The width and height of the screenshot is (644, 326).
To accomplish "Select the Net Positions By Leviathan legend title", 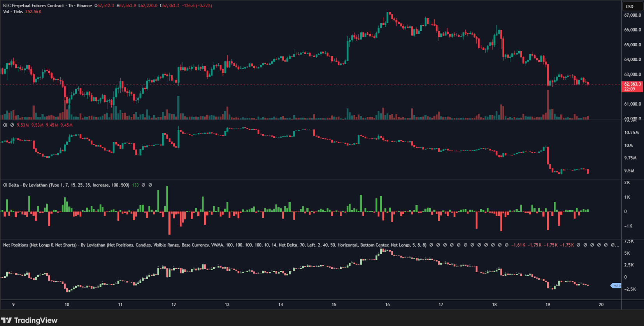I will pos(215,245).
